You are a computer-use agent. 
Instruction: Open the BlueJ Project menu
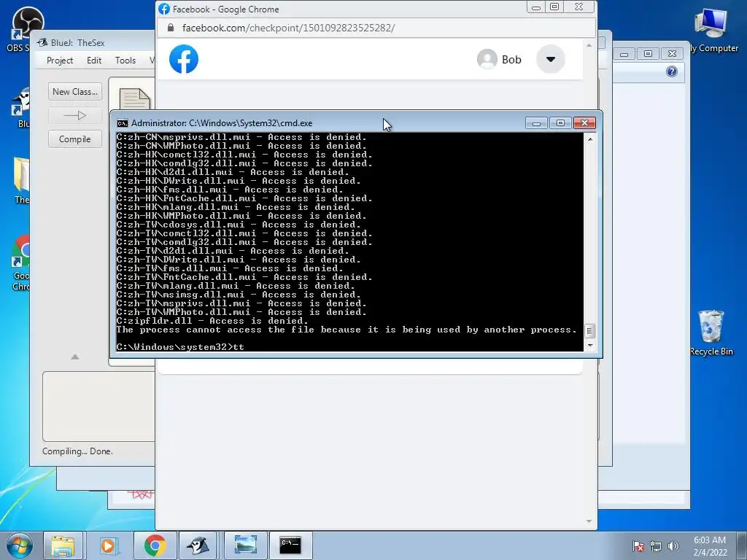(60, 61)
